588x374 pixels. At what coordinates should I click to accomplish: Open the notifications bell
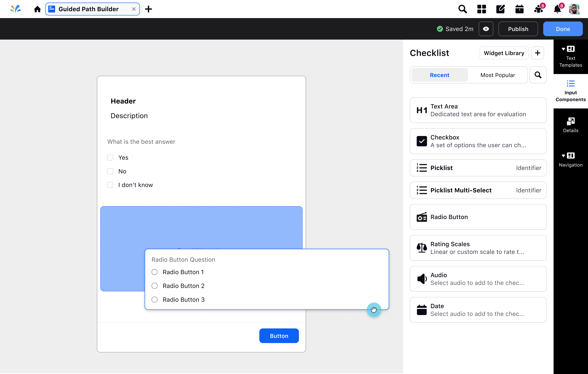[x=557, y=9]
